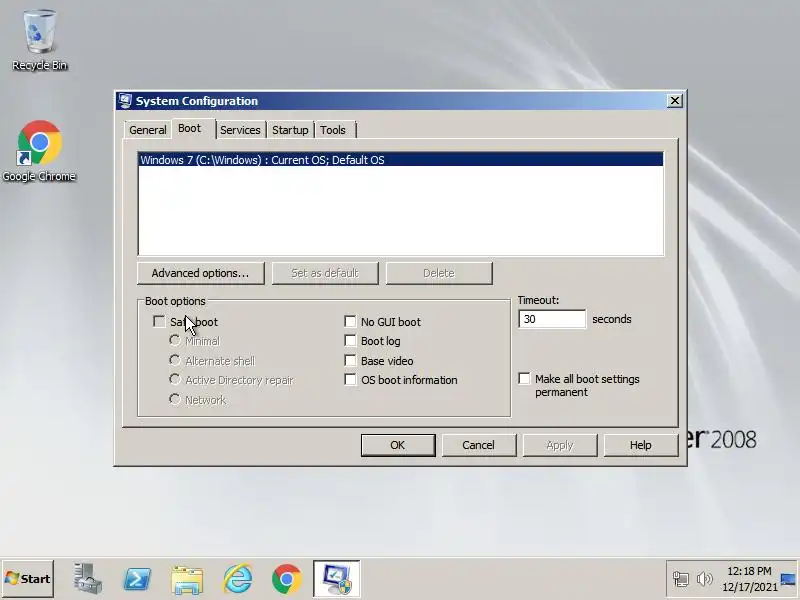
Task: Click the network tray icon
Action: click(681, 579)
